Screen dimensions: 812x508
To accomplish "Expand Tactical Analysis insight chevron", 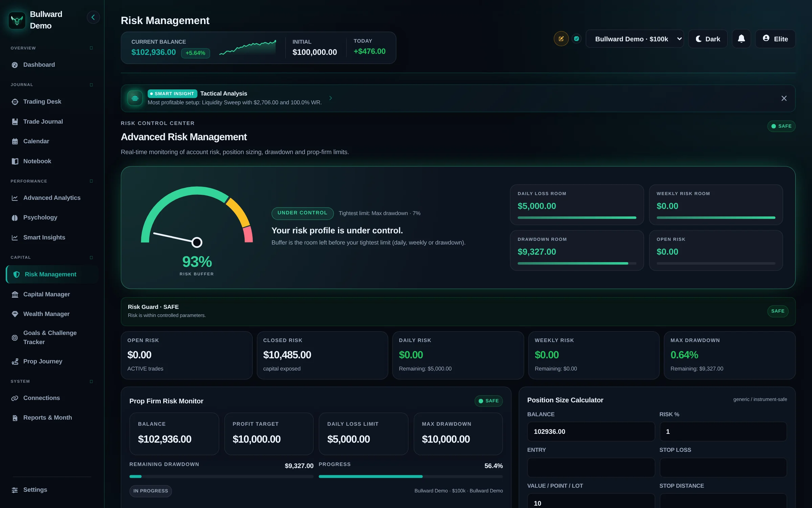I will [331, 98].
